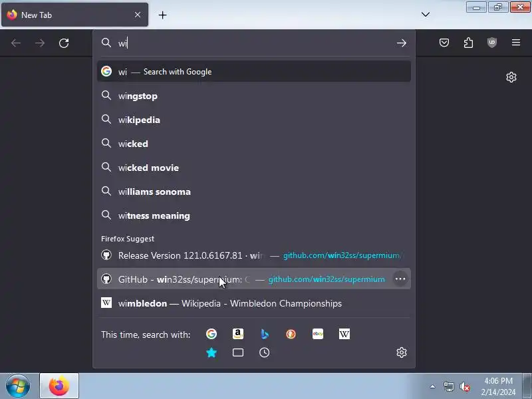Screen dimensions: 532x399
Task: Choose the 'wi — Search with Google' row
Action: click(x=254, y=72)
